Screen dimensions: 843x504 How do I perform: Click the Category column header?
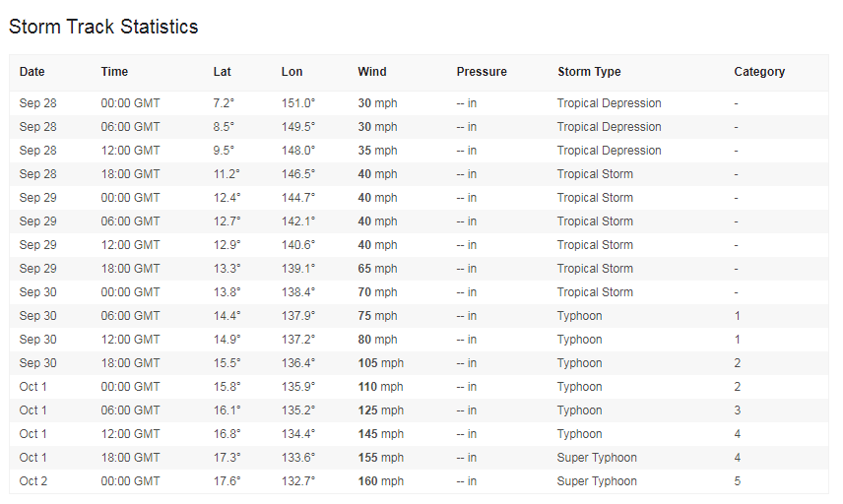click(x=759, y=72)
